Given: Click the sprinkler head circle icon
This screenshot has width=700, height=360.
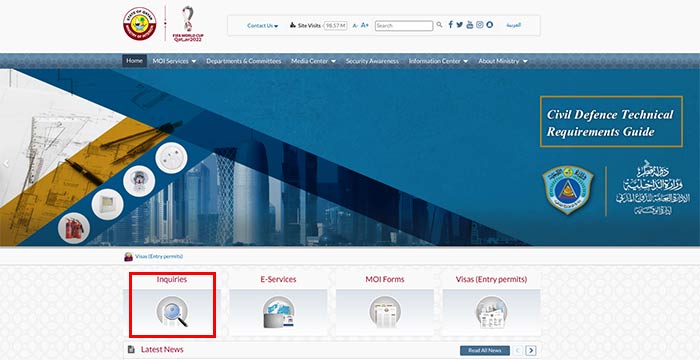Looking at the screenshot, I should (139, 181).
